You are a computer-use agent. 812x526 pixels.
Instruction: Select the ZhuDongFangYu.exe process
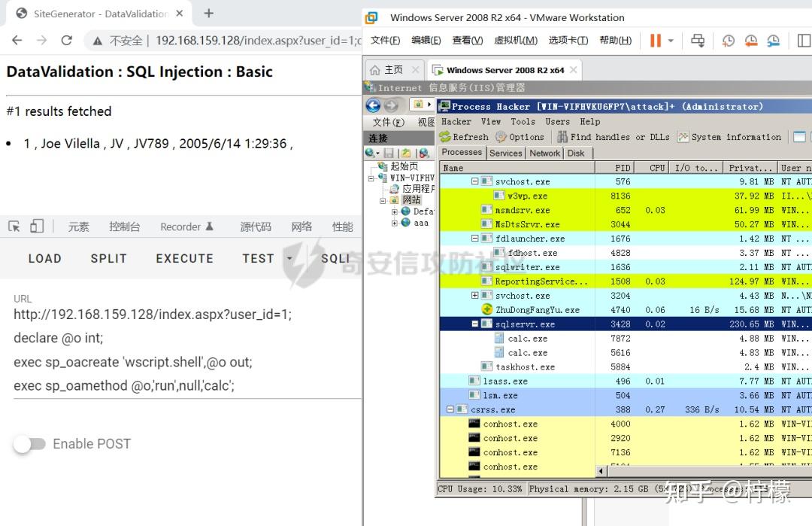626,310
